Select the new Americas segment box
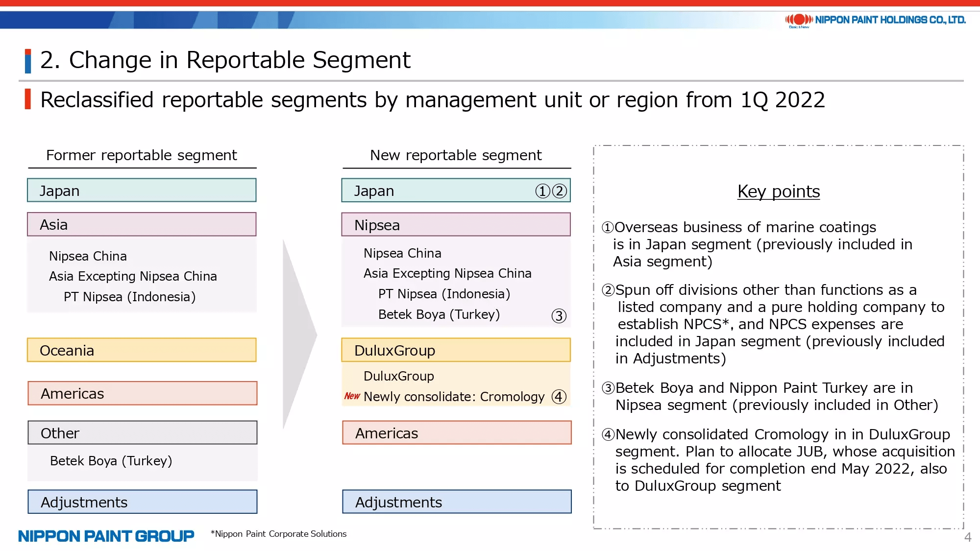The width and height of the screenshot is (980, 551). click(457, 432)
